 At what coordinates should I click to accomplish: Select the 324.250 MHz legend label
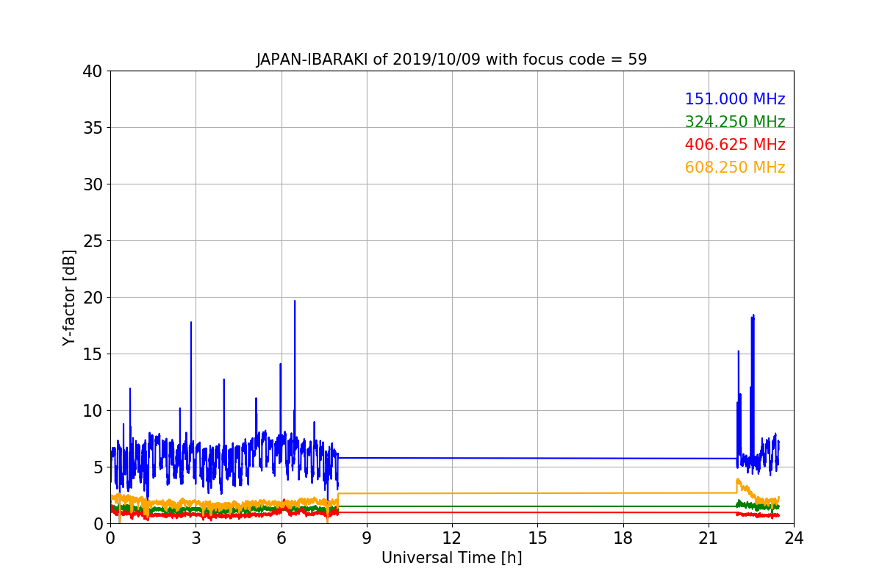coord(735,122)
